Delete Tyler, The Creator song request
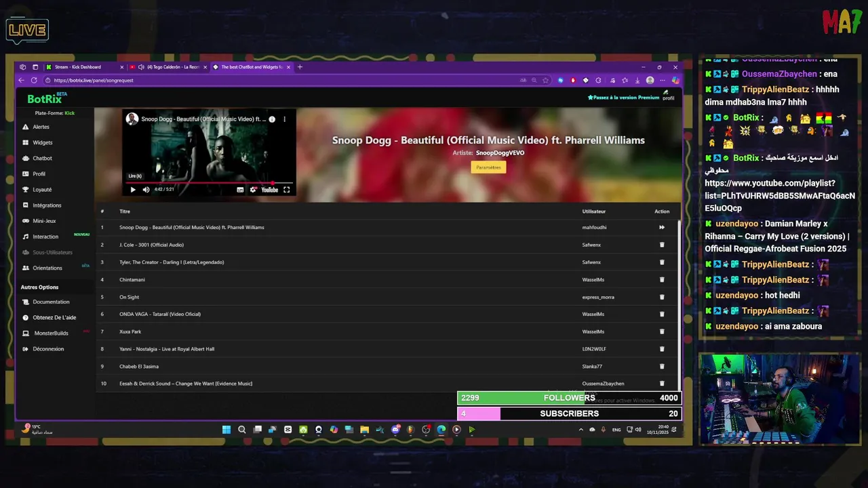Screen dimensions: 868x488 662,262
